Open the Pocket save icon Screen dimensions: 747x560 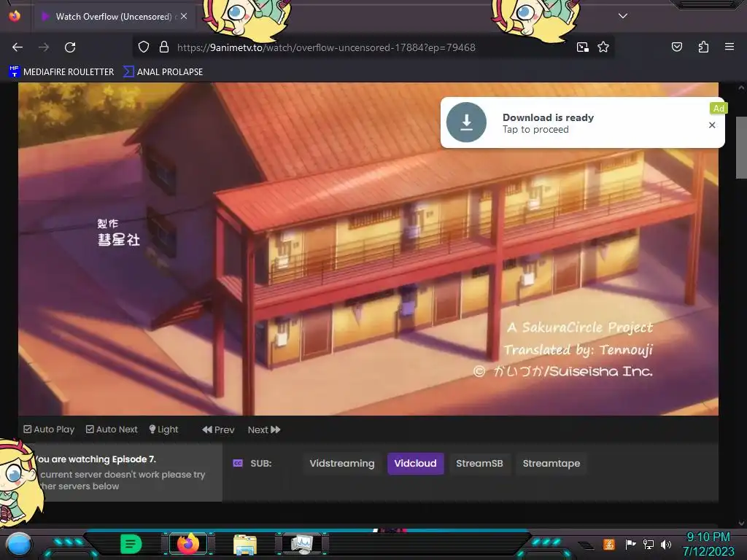(677, 47)
